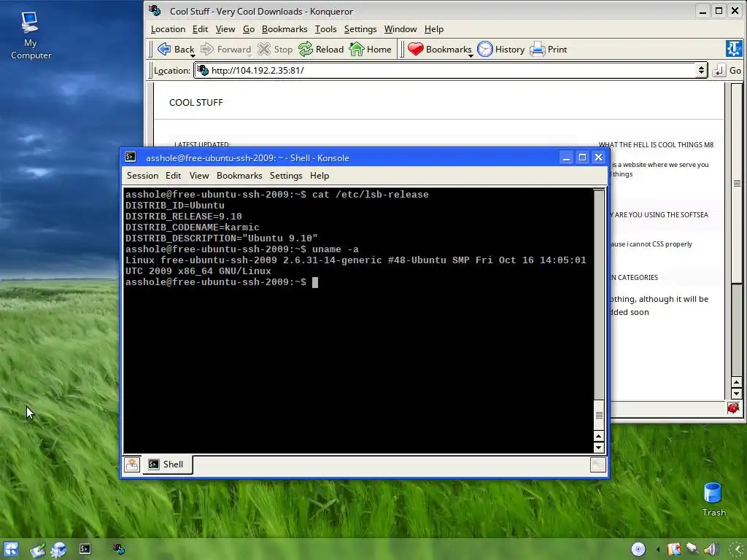This screenshot has height=560, width=747.
Task: Click the Back arrow icon in Konqueror
Action: tap(164, 49)
